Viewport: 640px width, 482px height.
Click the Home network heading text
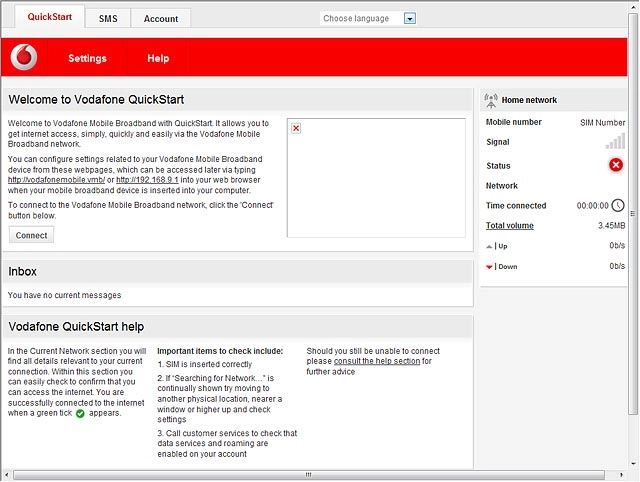tap(529, 100)
